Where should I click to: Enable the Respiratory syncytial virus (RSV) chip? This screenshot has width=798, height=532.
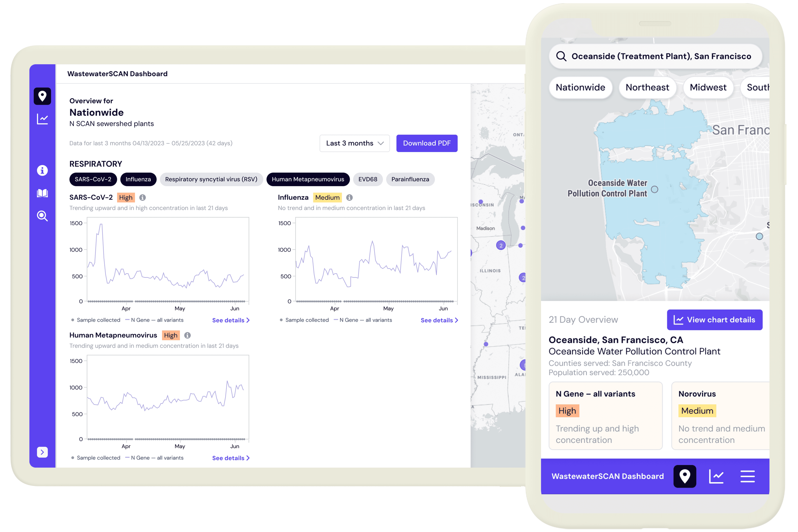point(211,179)
